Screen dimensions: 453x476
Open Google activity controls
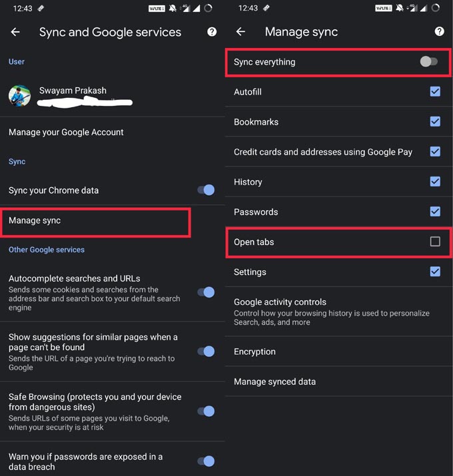(x=339, y=312)
